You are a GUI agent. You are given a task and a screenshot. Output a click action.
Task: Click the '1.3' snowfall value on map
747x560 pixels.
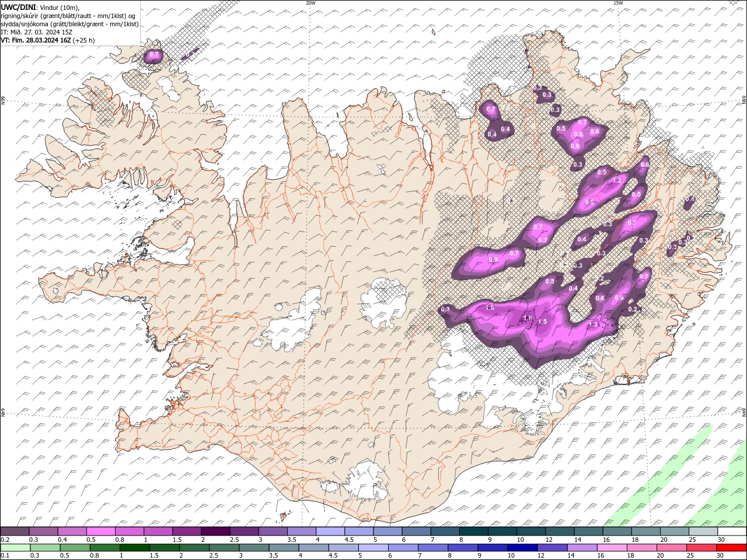coord(594,325)
